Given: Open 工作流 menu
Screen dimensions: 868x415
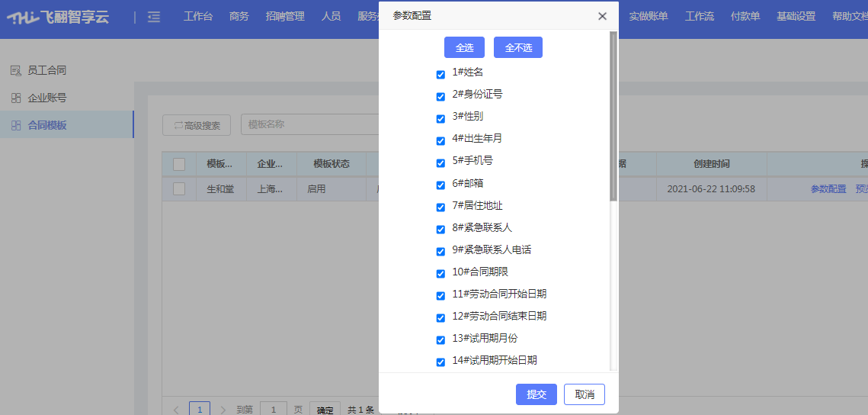Looking at the screenshot, I should [699, 17].
